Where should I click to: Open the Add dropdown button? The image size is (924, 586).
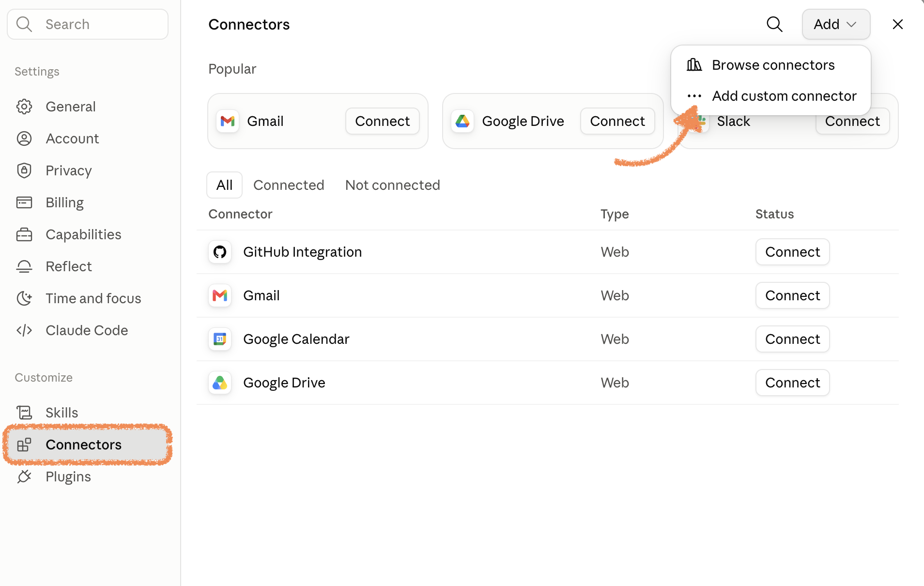pos(836,24)
